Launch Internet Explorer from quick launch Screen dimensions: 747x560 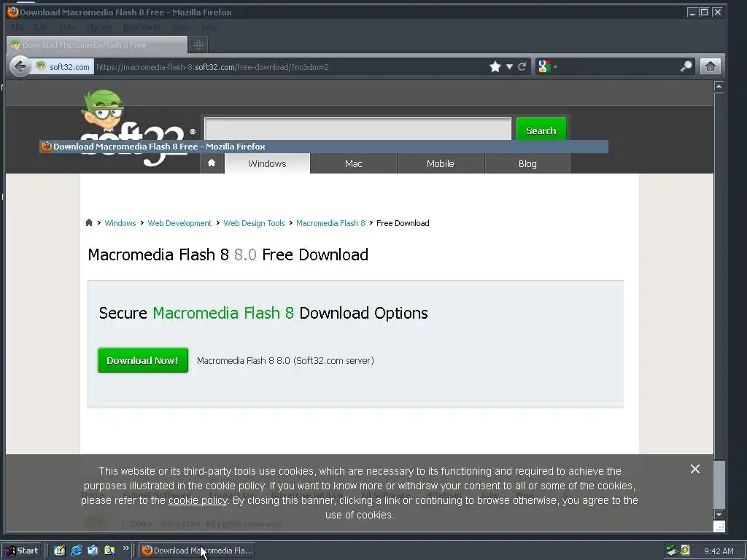click(x=76, y=551)
